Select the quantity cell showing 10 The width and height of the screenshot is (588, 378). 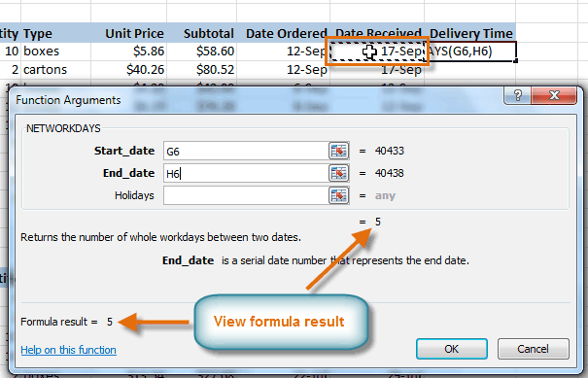[x=11, y=51]
